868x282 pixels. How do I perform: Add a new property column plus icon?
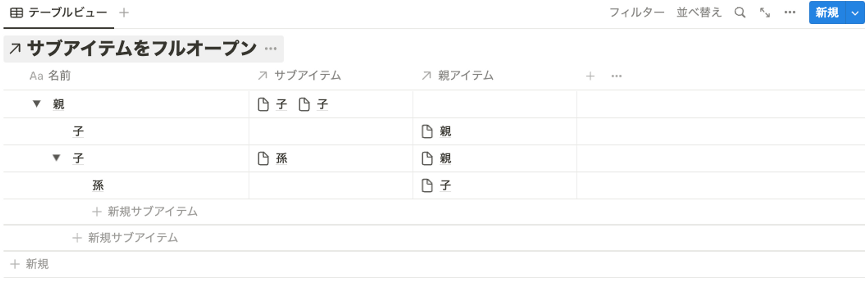point(590,76)
